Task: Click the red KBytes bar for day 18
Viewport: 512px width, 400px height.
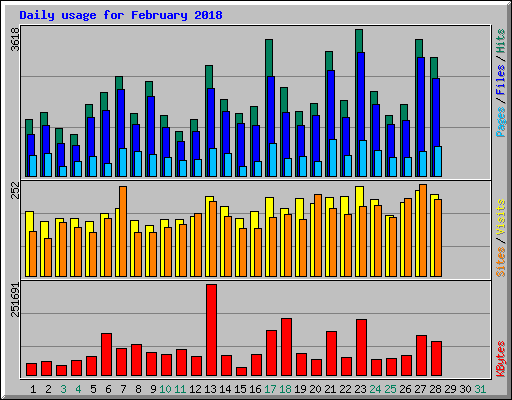Action: point(286,347)
